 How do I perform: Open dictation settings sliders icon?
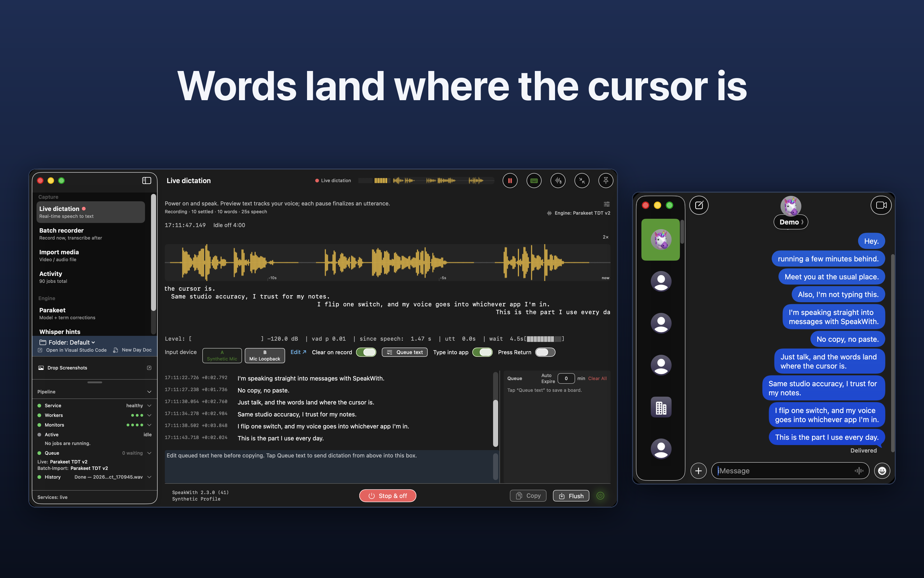pos(606,204)
